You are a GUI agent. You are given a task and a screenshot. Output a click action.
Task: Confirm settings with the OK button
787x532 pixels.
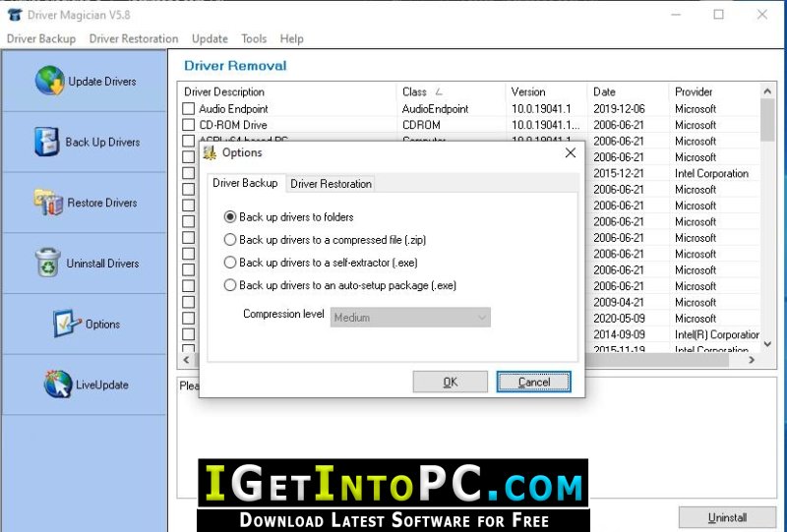[451, 382]
